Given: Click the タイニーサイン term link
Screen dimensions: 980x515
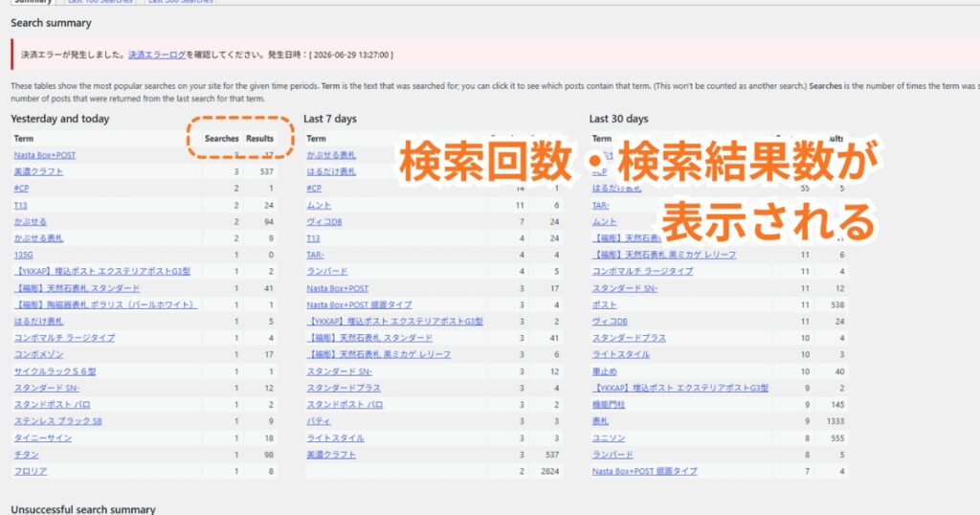Looking at the screenshot, I should (x=42, y=438).
